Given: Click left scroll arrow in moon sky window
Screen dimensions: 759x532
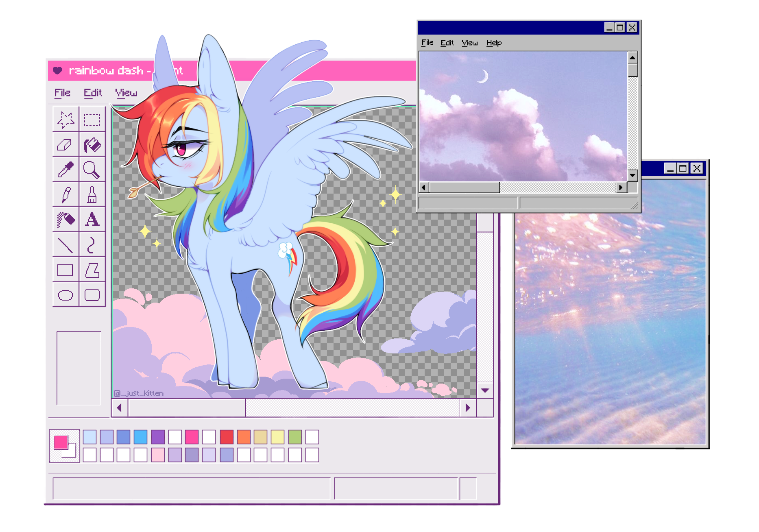Looking at the screenshot, I should point(424,188).
